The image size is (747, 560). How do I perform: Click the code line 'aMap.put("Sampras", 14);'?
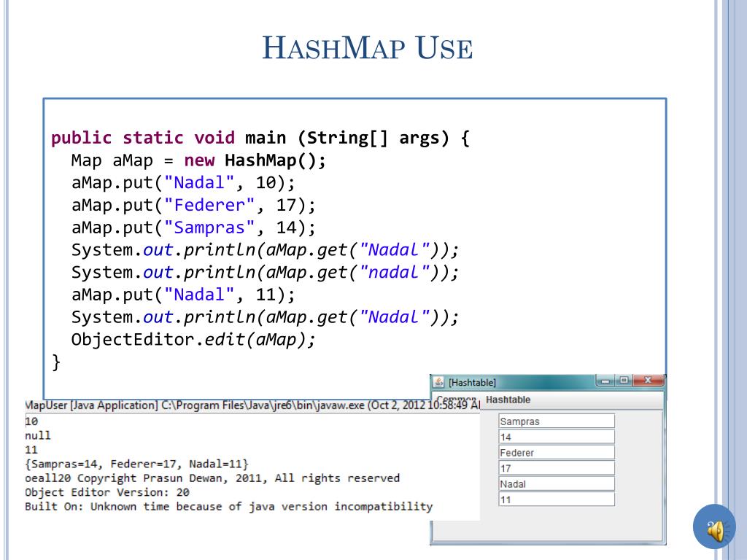click(193, 227)
